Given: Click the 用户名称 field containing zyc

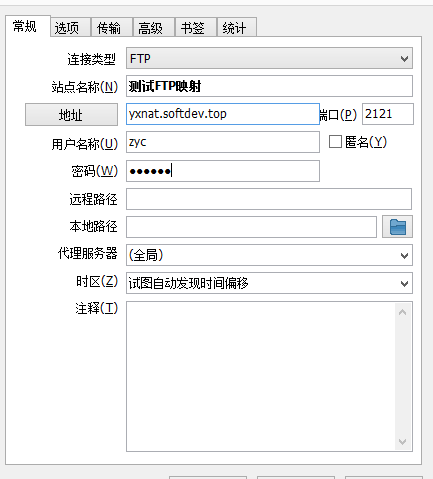Looking at the screenshot, I should tap(223, 142).
